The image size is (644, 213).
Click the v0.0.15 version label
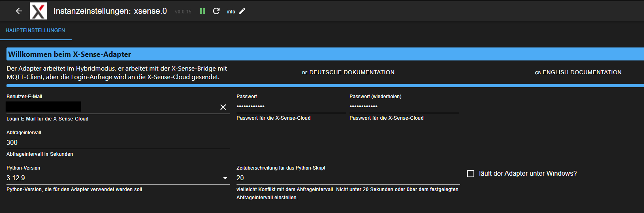point(183,12)
